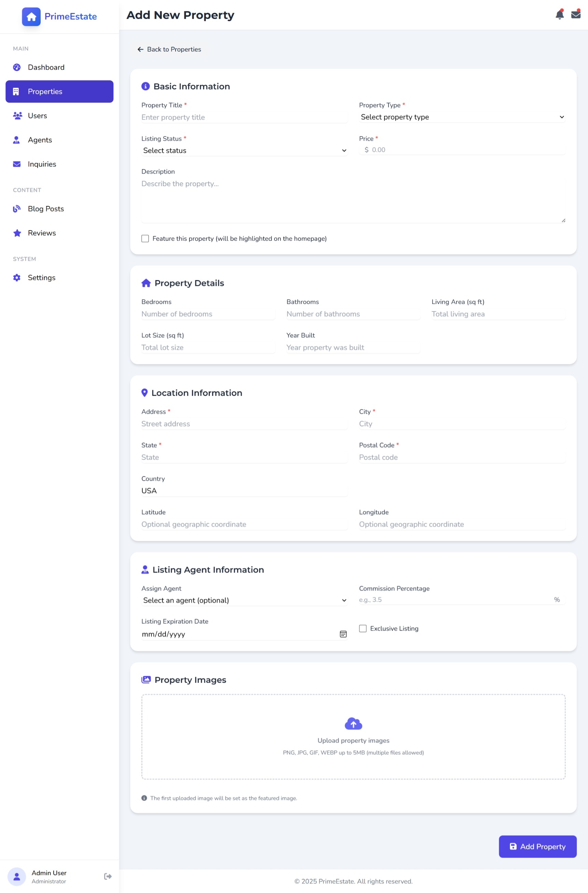Open the mail envelope icon in header

coord(576,15)
